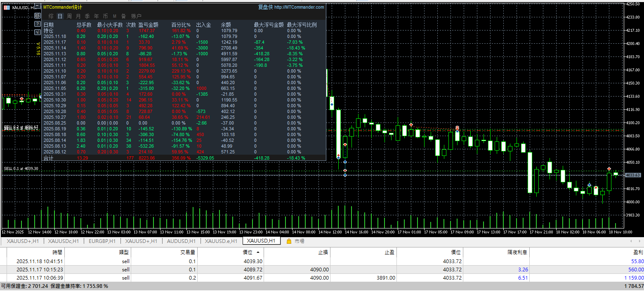644x292 pixels.
Task: Switch to the XAUUSDc,H1 chart tab
Action: click(63, 241)
